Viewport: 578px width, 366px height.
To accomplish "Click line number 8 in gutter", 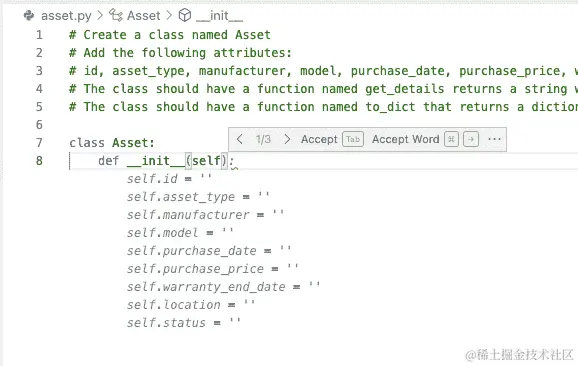I will click(39, 161).
